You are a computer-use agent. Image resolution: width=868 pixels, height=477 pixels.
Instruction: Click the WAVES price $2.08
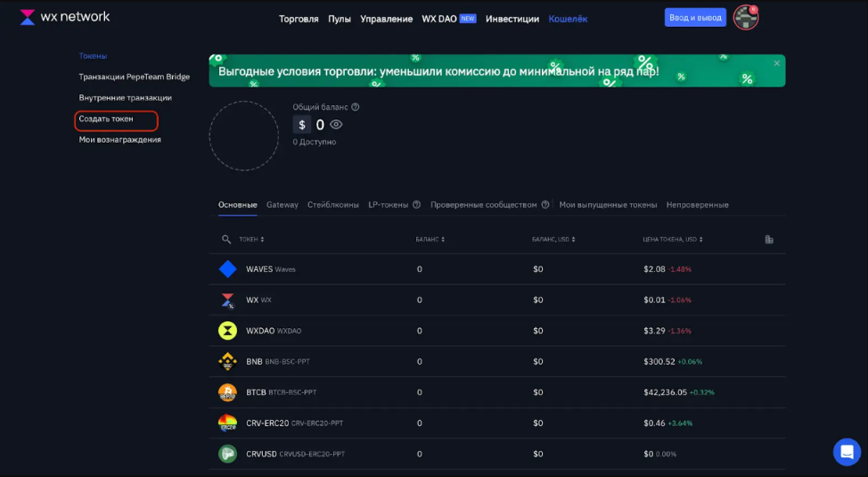point(654,269)
